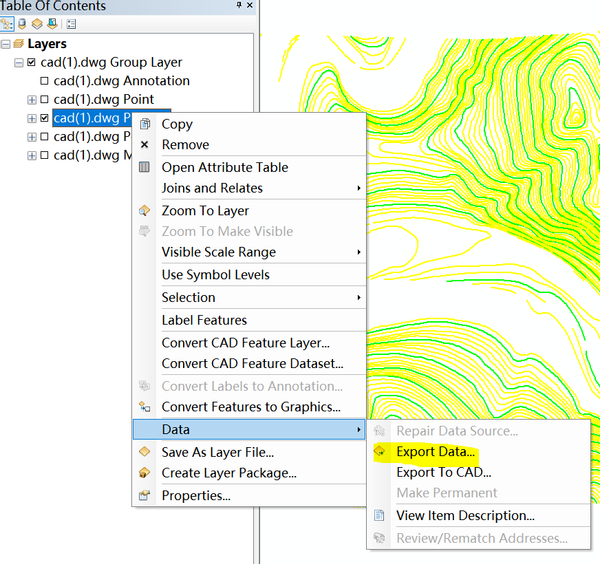
Task: Click List By Selection icon
Action: pyautogui.click(x=51, y=24)
